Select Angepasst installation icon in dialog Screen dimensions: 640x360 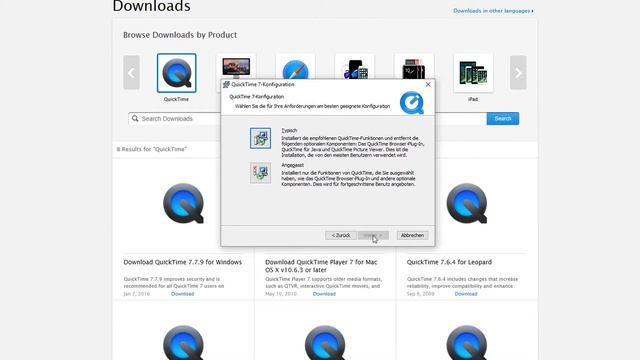click(260, 173)
